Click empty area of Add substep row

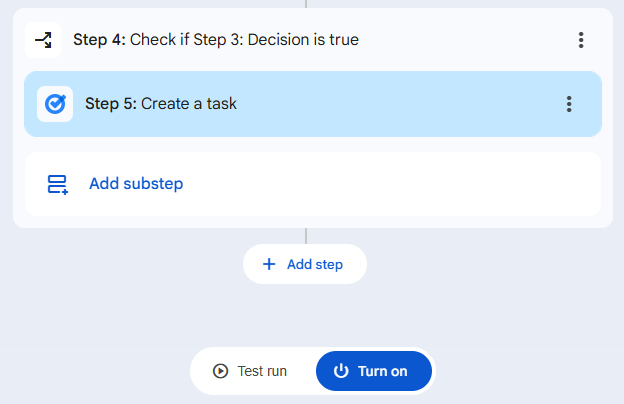point(400,184)
